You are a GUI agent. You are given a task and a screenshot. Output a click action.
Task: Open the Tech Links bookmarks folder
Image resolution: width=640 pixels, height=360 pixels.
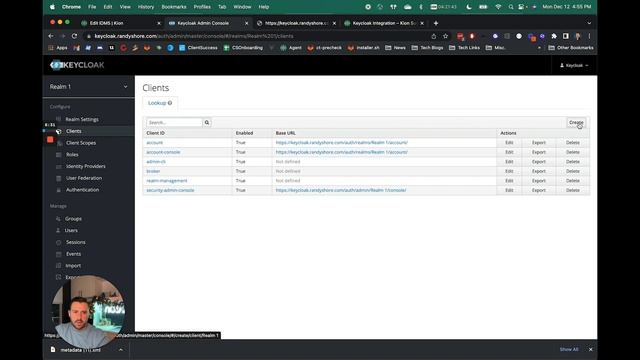[464, 48]
